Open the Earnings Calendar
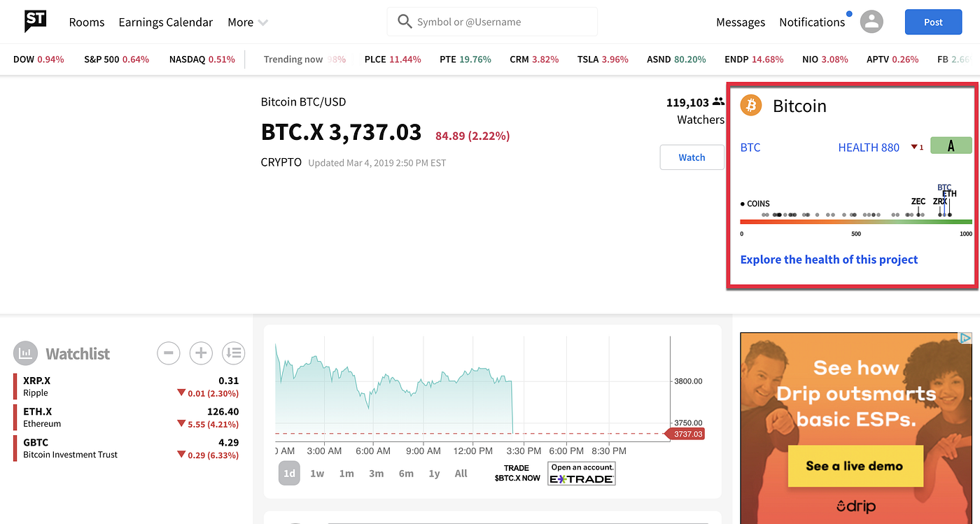This screenshot has height=524, width=980. [x=166, y=22]
